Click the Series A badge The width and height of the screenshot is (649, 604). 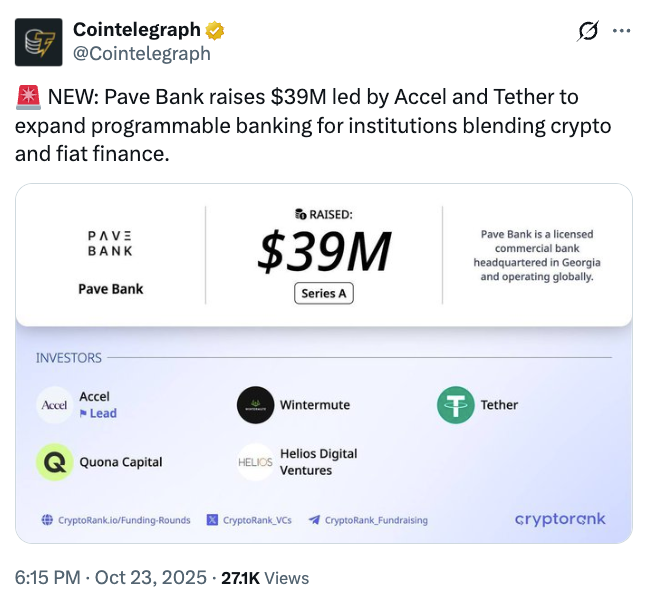pyautogui.click(x=324, y=293)
